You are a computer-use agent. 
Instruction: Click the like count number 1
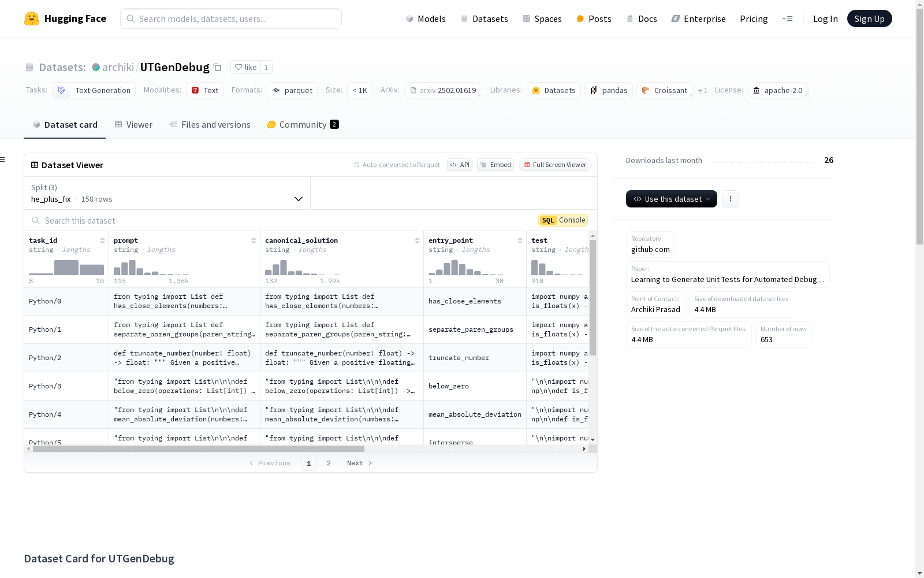pyautogui.click(x=266, y=67)
